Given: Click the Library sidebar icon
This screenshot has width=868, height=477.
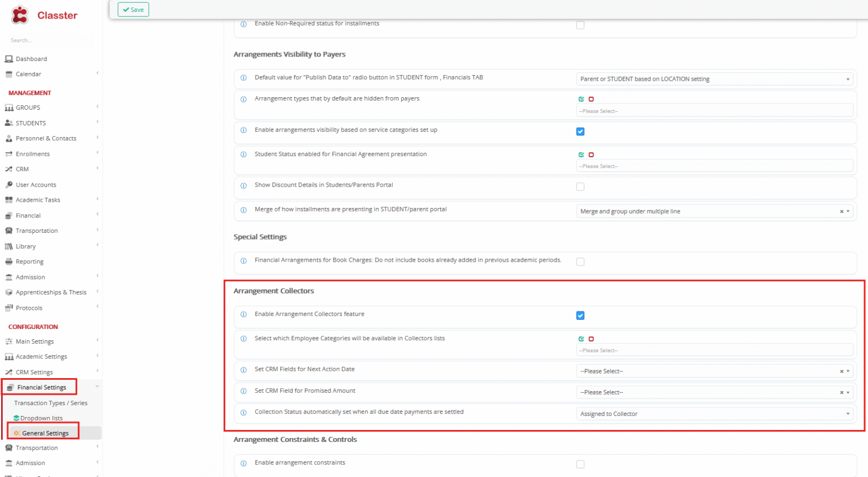Looking at the screenshot, I should (8, 246).
